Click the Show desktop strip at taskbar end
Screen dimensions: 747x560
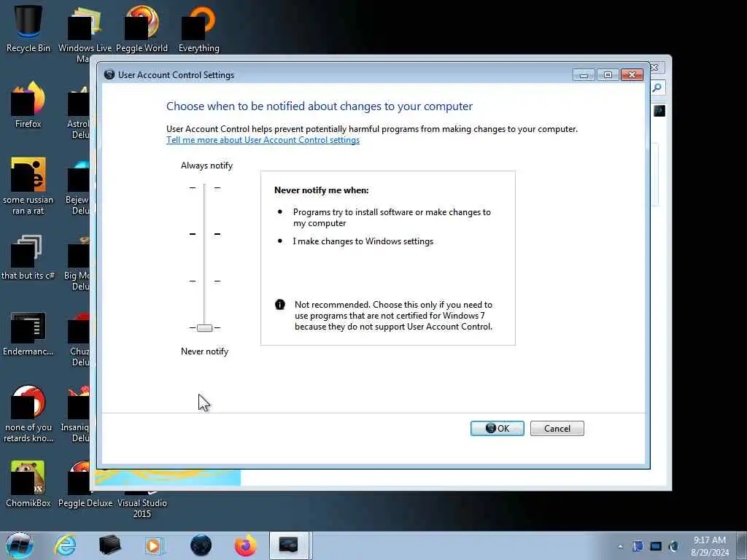(x=742, y=545)
